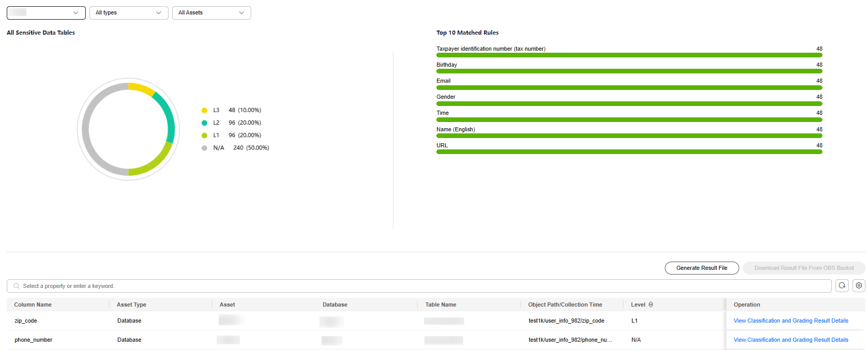This screenshot has width=868, height=350.
Task: Select the N/A gray legend dot
Action: click(204, 148)
